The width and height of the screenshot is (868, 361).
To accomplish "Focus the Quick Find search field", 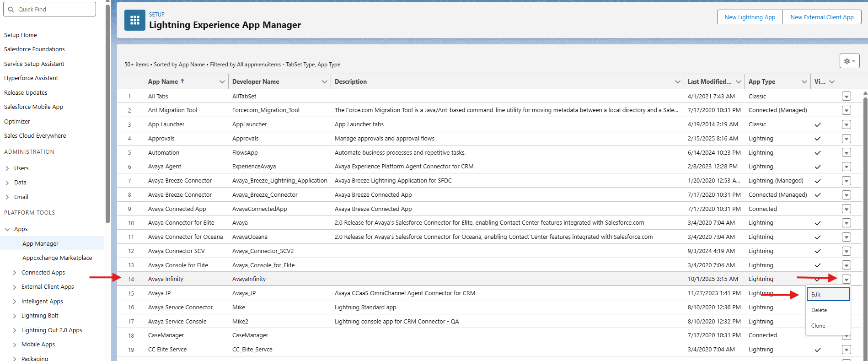I will click(49, 9).
